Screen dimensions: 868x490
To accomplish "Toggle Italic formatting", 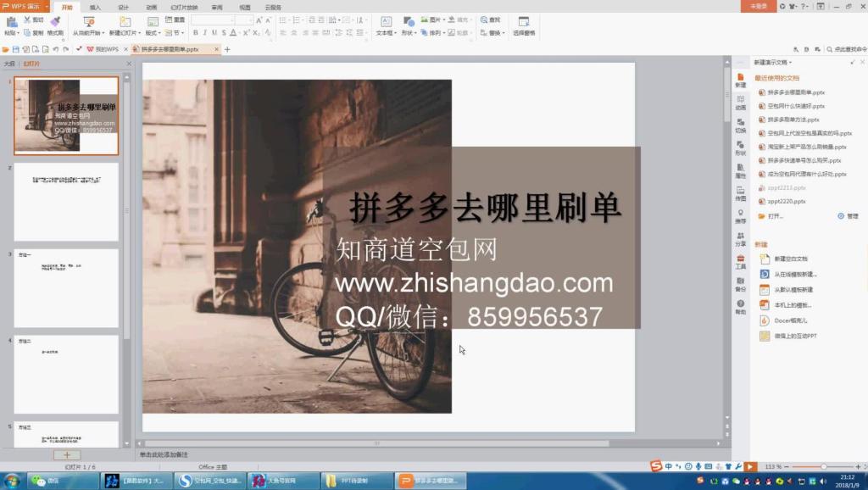I will (x=205, y=33).
